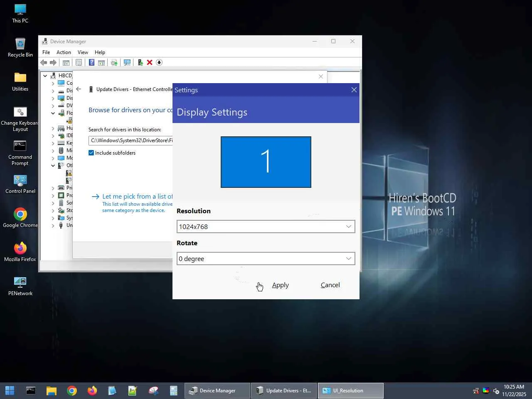Expand the Keyboards node in the device tree
The height and width of the screenshot is (399, 532).
pos(53,143)
